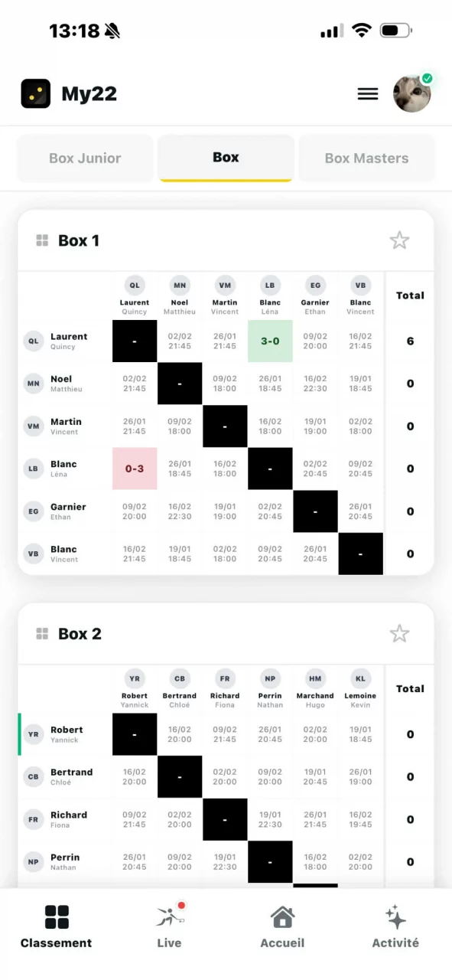
Task: Click the grid icon beside Box 2
Action: 42,634
